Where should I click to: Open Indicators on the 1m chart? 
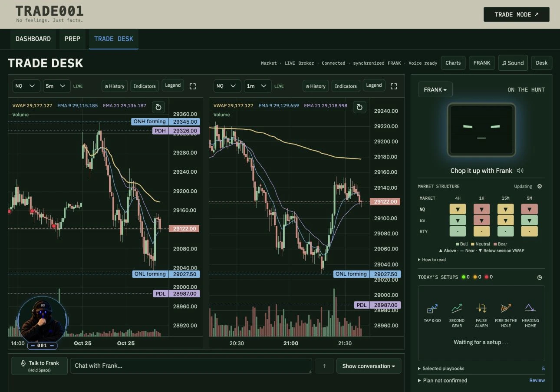(x=346, y=86)
